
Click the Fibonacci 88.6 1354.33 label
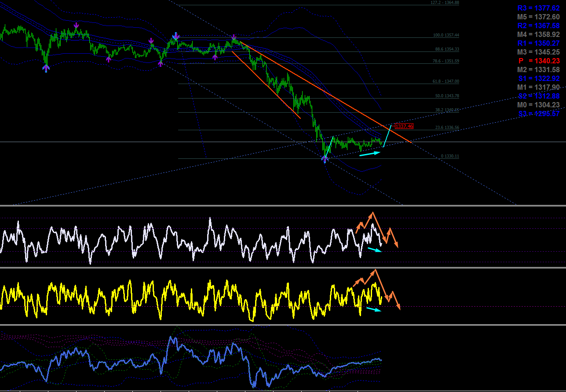click(x=447, y=49)
